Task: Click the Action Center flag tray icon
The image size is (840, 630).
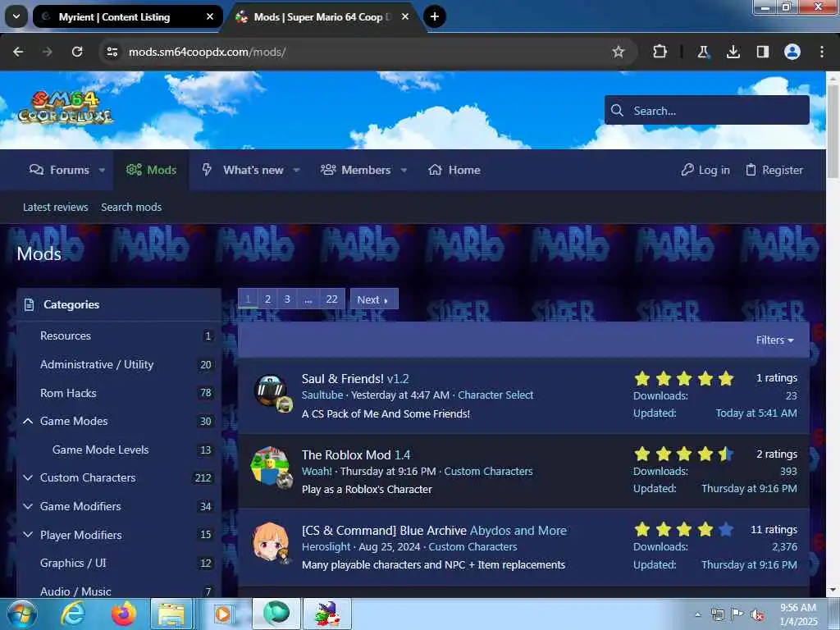Action: 737,615
